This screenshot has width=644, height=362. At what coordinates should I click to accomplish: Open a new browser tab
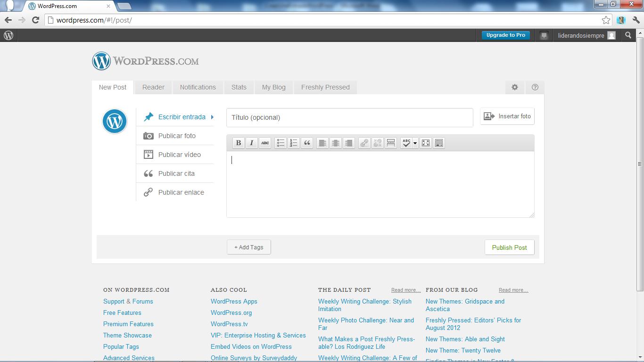pos(124,6)
